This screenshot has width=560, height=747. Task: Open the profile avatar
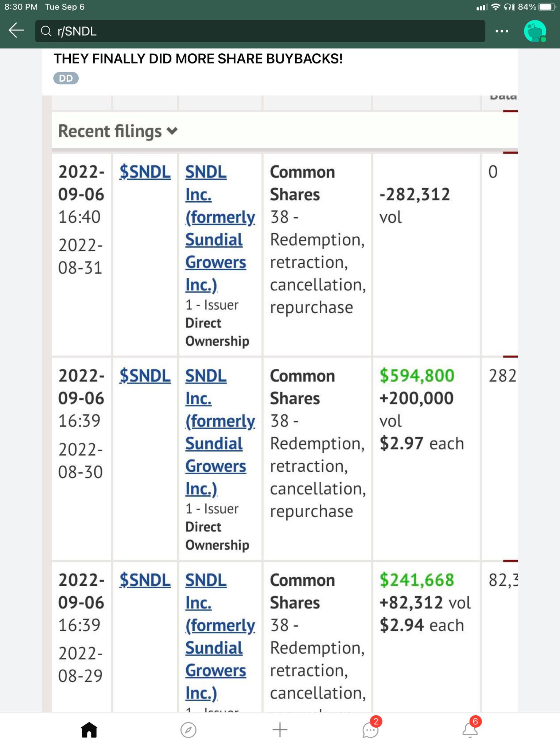(535, 31)
